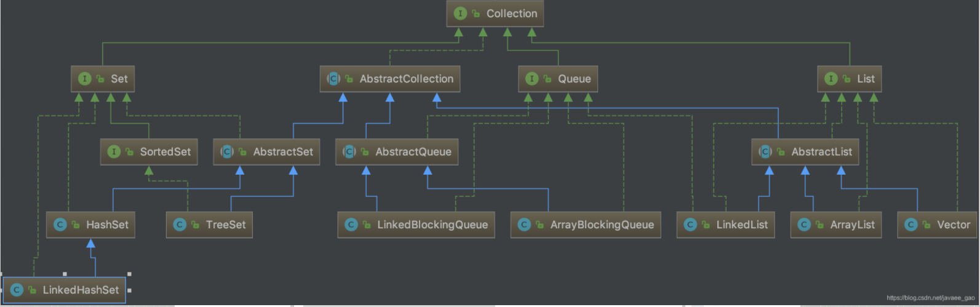Select the AbstractQueue label text

tap(413, 152)
